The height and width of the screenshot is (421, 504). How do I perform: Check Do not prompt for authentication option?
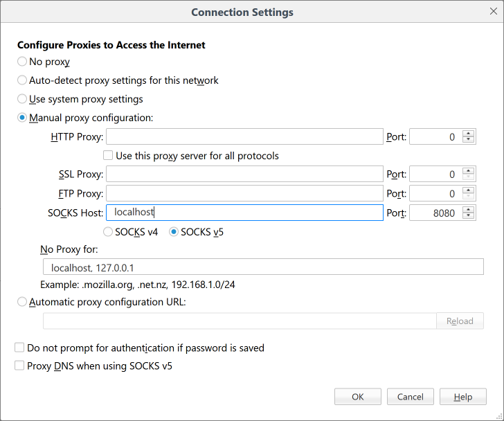pyautogui.click(x=19, y=348)
